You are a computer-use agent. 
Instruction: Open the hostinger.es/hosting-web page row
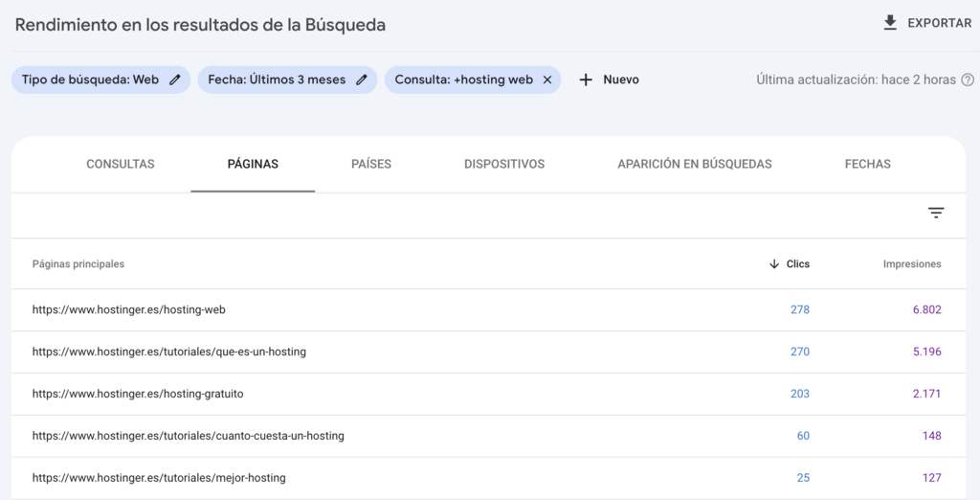coord(129,309)
